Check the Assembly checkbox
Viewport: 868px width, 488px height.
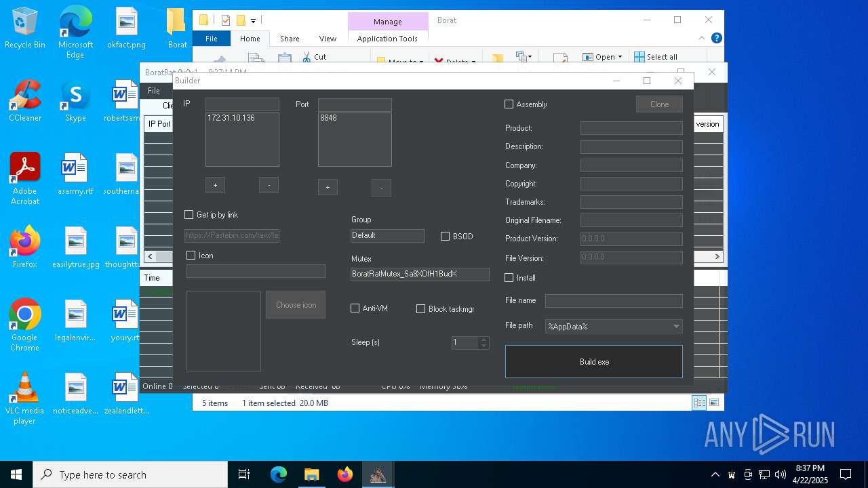[509, 104]
